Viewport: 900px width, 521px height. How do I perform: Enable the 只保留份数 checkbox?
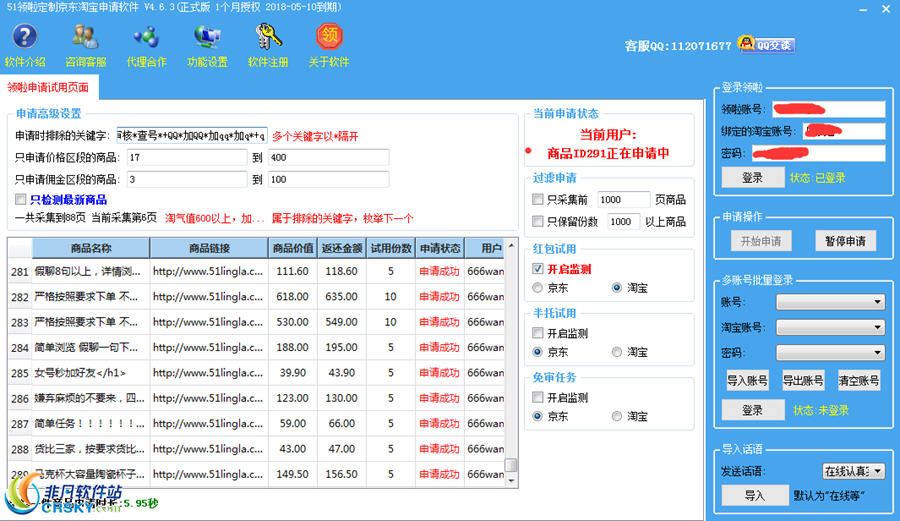point(538,221)
